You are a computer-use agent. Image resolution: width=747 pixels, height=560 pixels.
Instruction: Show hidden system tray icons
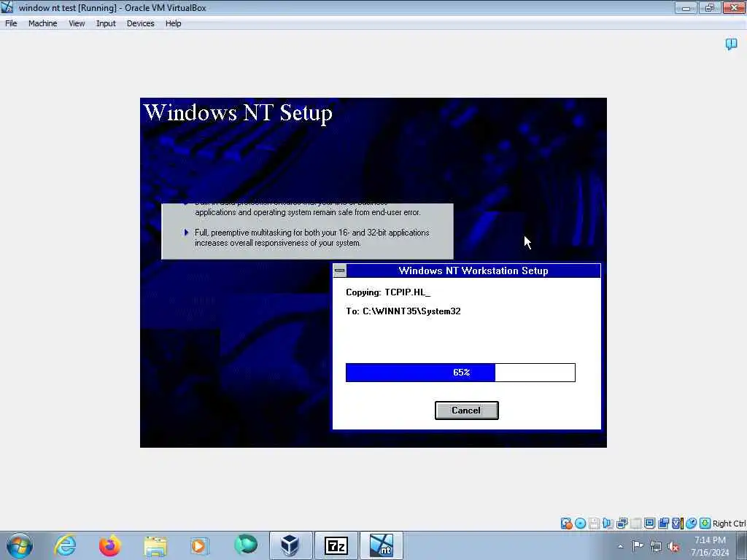[x=620, y=546]
